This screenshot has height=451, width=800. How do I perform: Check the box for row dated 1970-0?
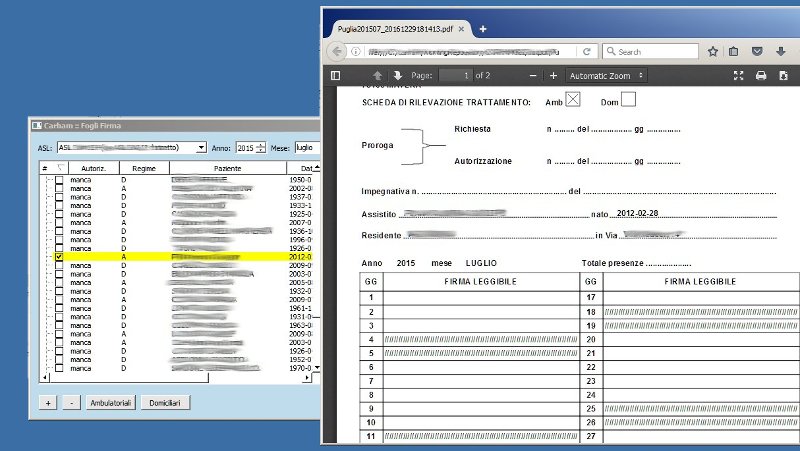[59, 368]
